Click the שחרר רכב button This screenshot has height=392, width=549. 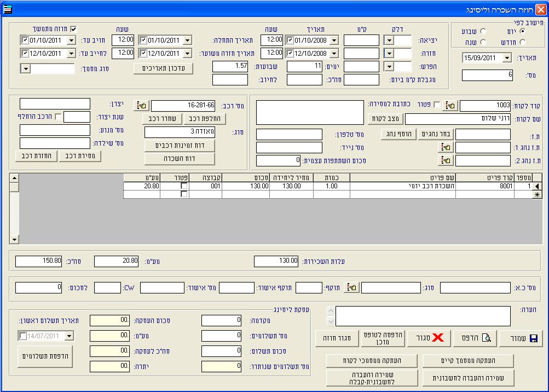162,119
